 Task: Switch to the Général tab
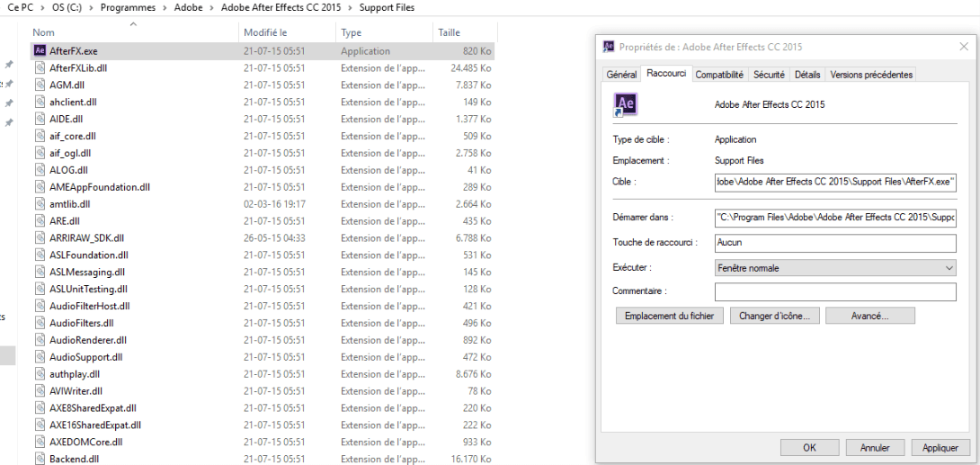(622, 75)
